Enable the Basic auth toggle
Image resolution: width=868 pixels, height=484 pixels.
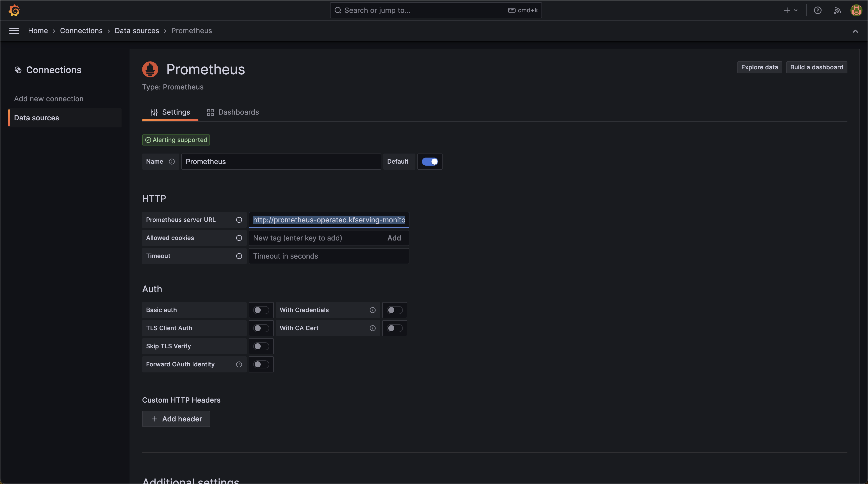(x=261, y=310)
